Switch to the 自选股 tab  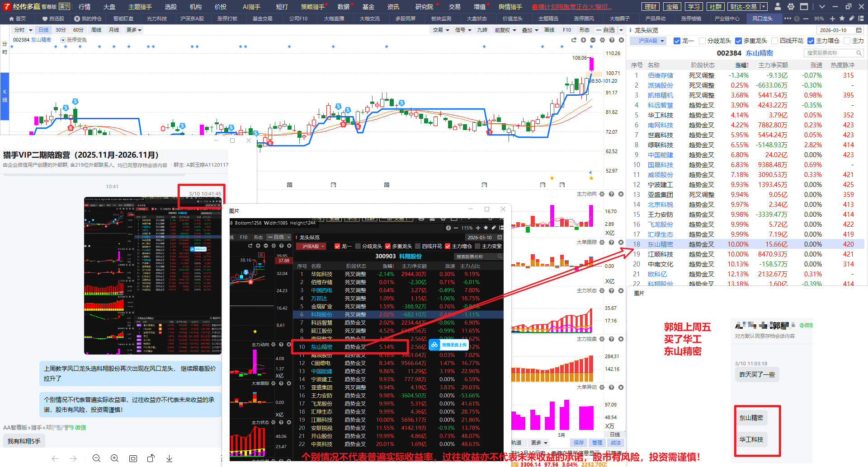[53, 19]
